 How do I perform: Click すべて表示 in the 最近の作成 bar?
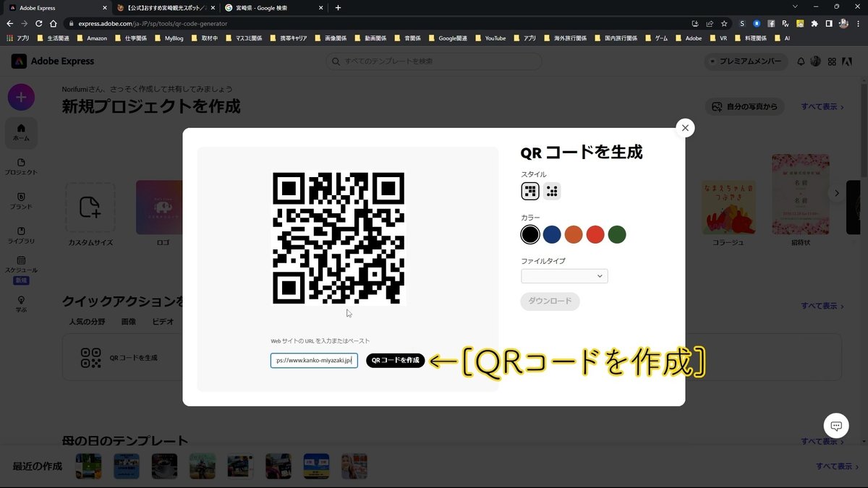point(838,466)
